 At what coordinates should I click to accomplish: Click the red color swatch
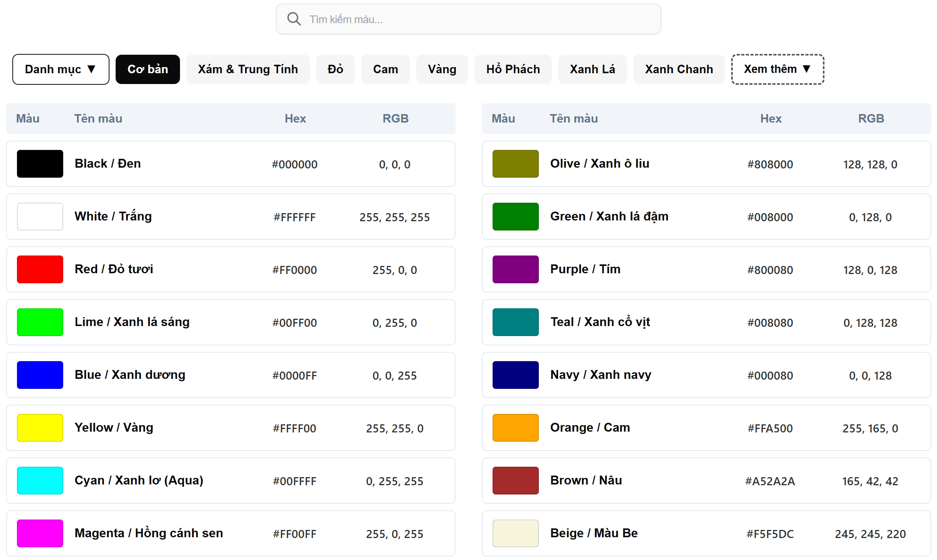pos(40,269)
